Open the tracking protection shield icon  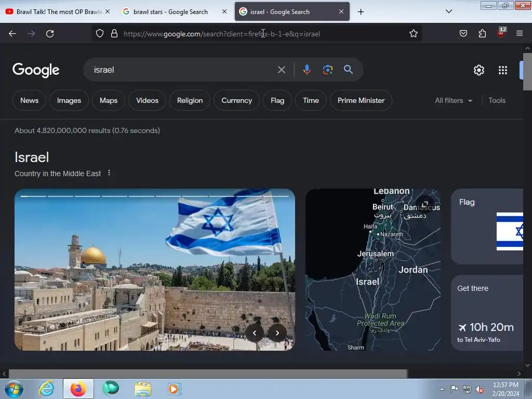[x=99, y=34]
